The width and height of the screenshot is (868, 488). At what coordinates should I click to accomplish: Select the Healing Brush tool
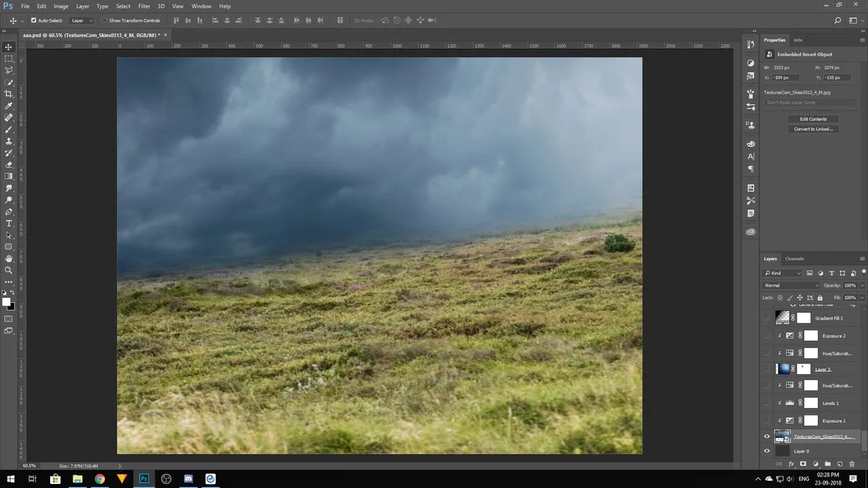(9, 117)
